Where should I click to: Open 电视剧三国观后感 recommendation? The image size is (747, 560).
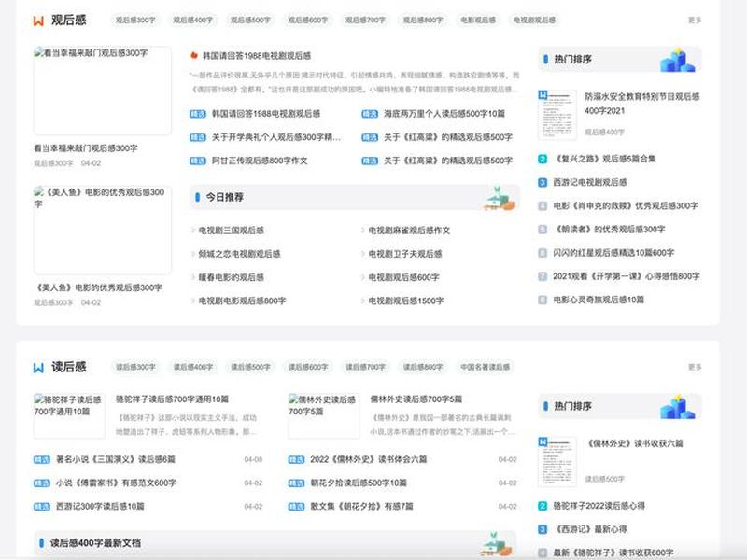tap(231, 231)
